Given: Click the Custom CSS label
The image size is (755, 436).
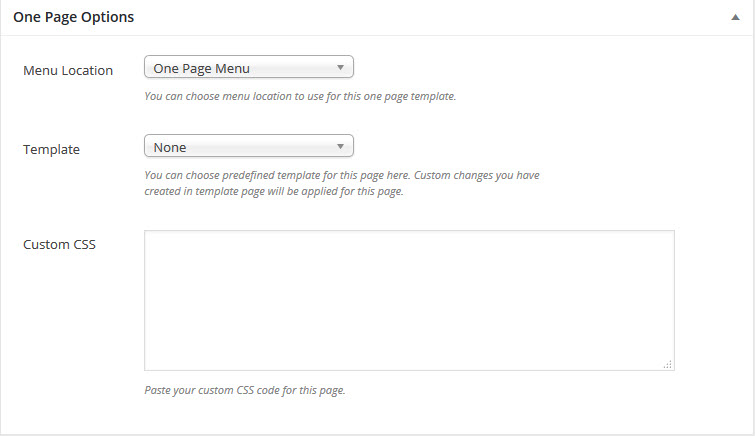Looking at the screenshot, I should click(x=59, y=244).
